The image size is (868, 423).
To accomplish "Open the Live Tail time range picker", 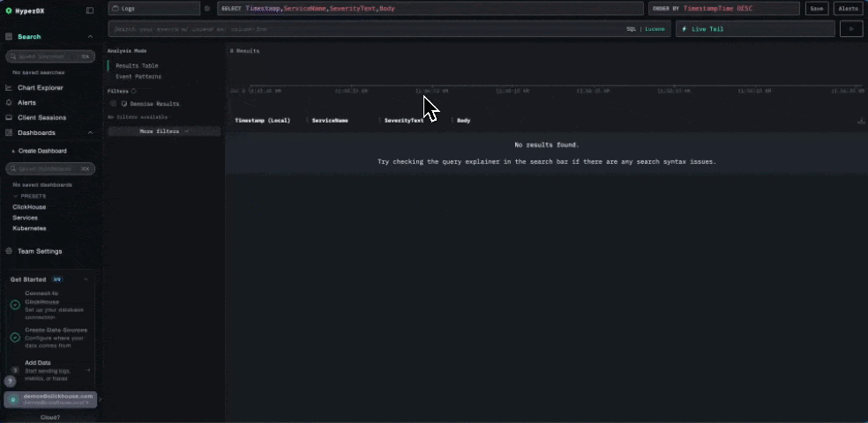I will pos(755,29).
